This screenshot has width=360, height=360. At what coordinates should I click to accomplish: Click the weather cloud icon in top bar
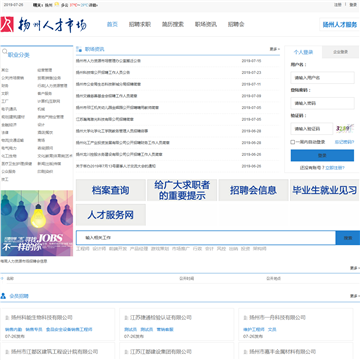point(57,5)
